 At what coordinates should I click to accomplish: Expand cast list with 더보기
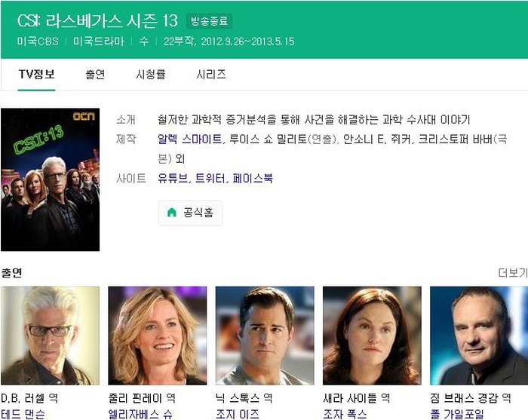513,273
